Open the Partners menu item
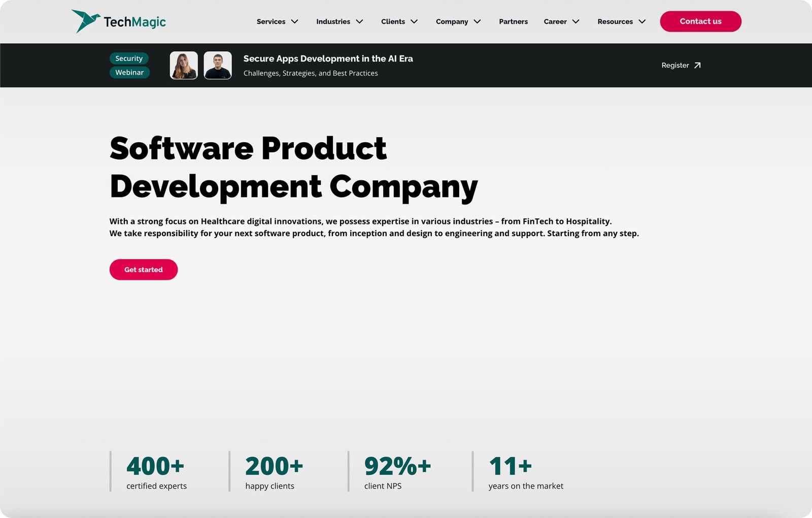Image resolution: width=812 pixels, height=518 pixels. (513, 22)
